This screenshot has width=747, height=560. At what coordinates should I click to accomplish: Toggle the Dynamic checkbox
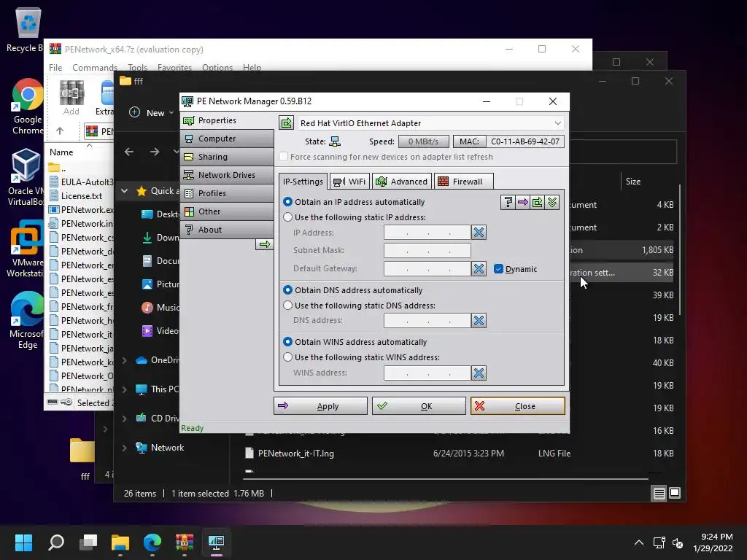pyautogui.click(x=498, y=269)
